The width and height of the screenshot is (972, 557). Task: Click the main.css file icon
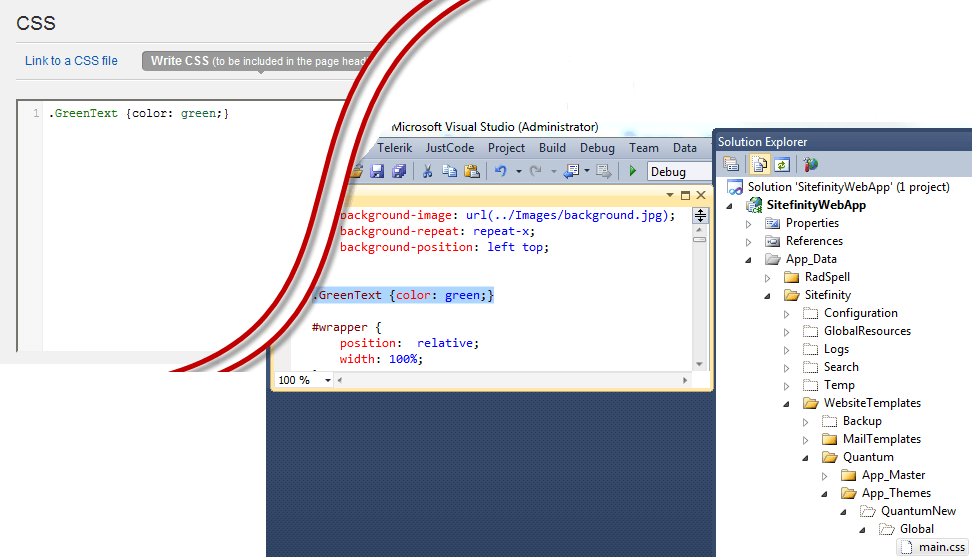pos(907,547)
